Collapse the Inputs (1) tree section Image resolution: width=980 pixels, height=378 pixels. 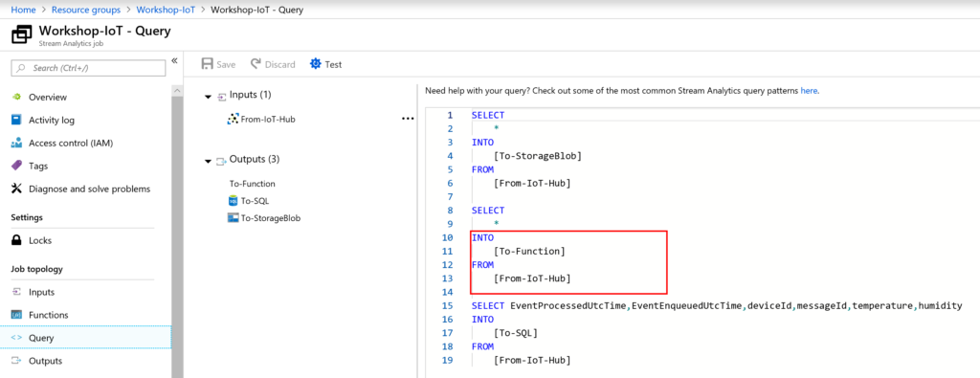coord(208,97)
